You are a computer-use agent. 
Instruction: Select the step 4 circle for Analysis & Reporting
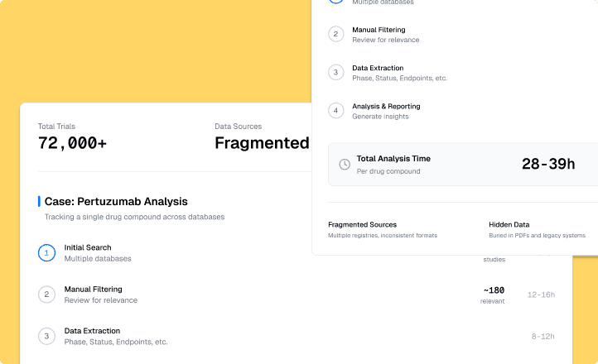[335, 110]
